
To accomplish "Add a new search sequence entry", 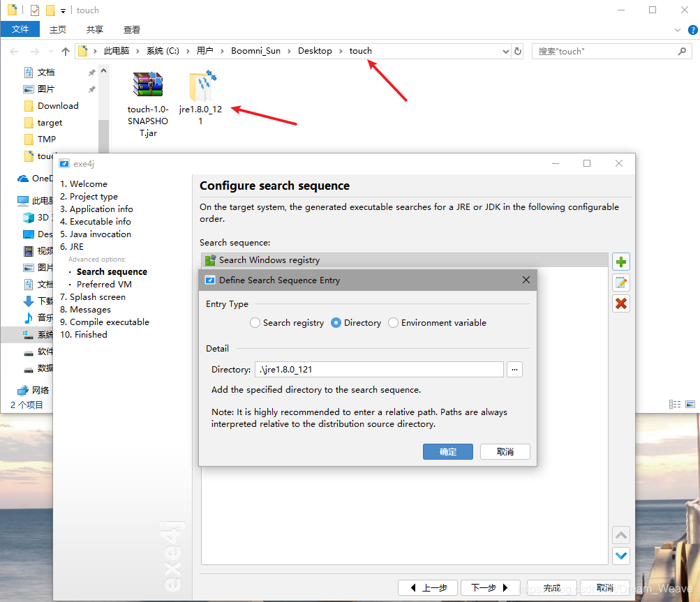I will (620, 262).
